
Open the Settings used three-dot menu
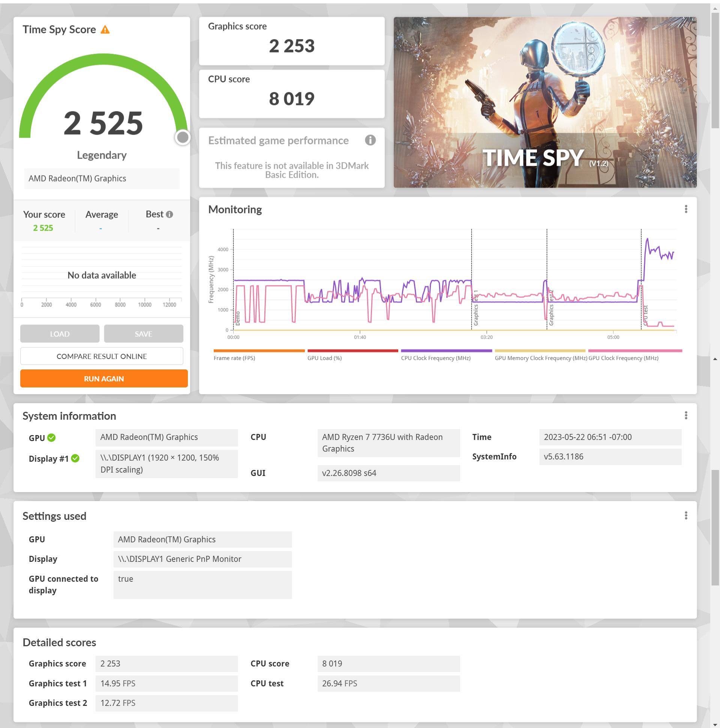tap(686, 515)
